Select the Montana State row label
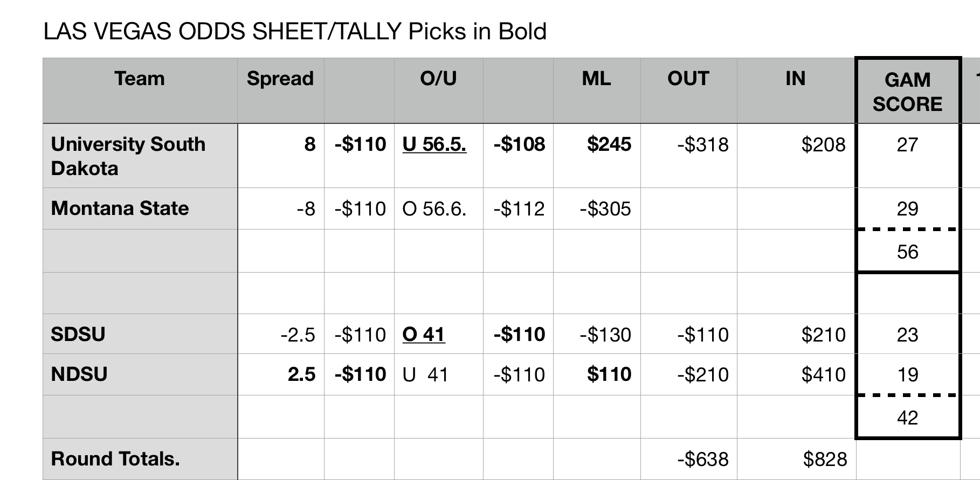 click(140, 208)
